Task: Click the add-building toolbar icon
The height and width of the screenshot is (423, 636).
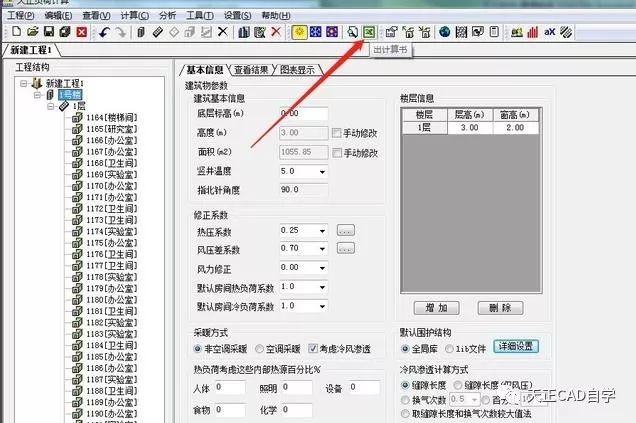Action: 141,32
